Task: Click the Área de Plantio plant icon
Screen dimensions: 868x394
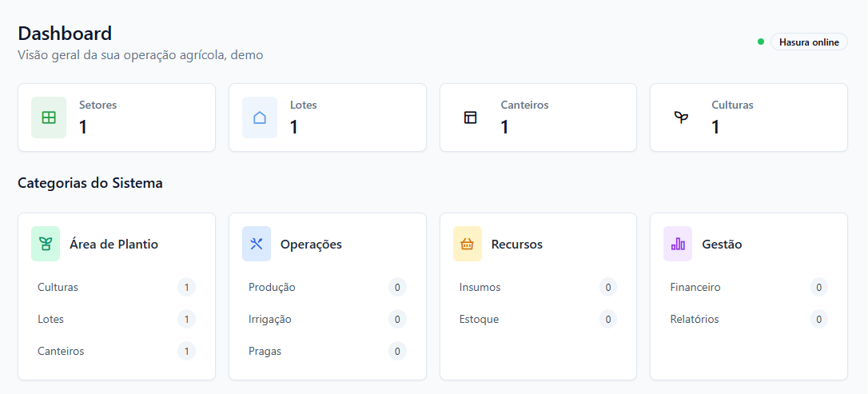Action: click(x=46, y=244)
